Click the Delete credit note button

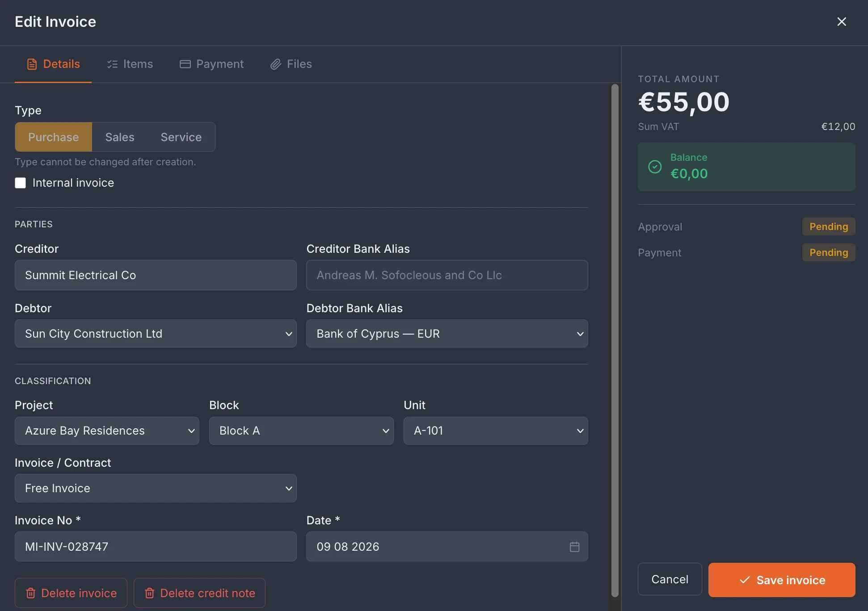199,593
